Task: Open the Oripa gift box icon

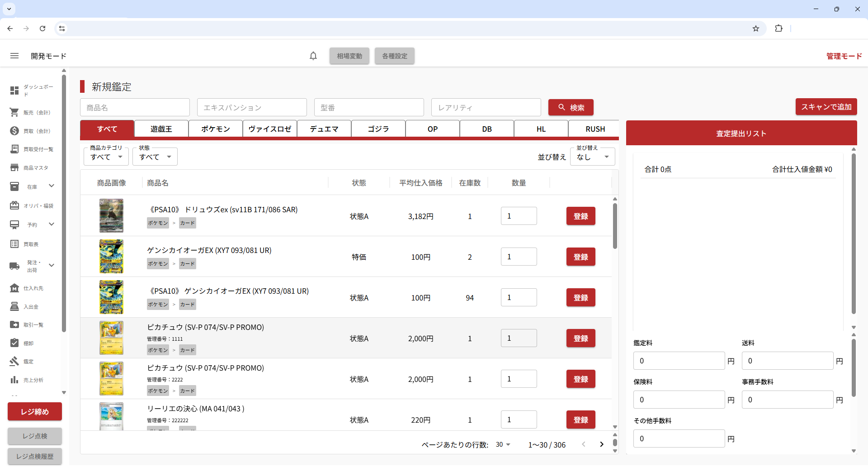Action: coord(14,205)
